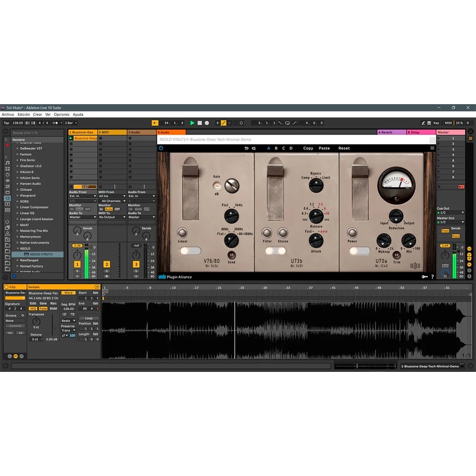Open the 1 Bar quantization dropdown

coord(71,123)
